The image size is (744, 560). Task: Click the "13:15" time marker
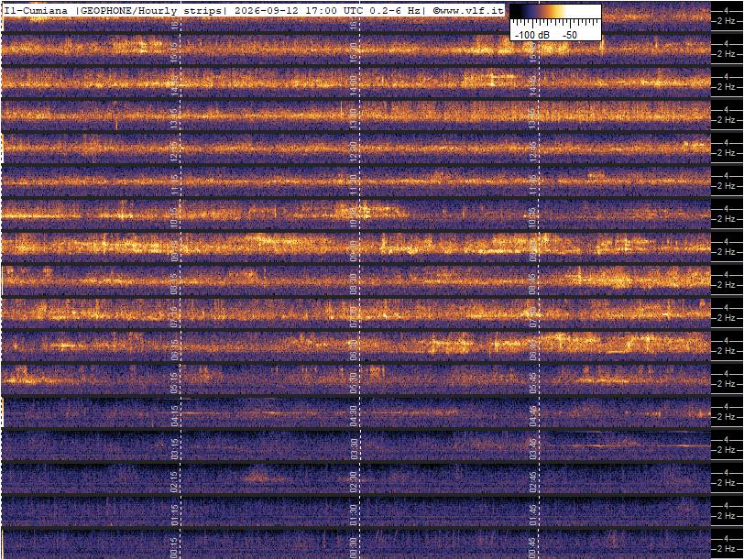click(175, 119)
